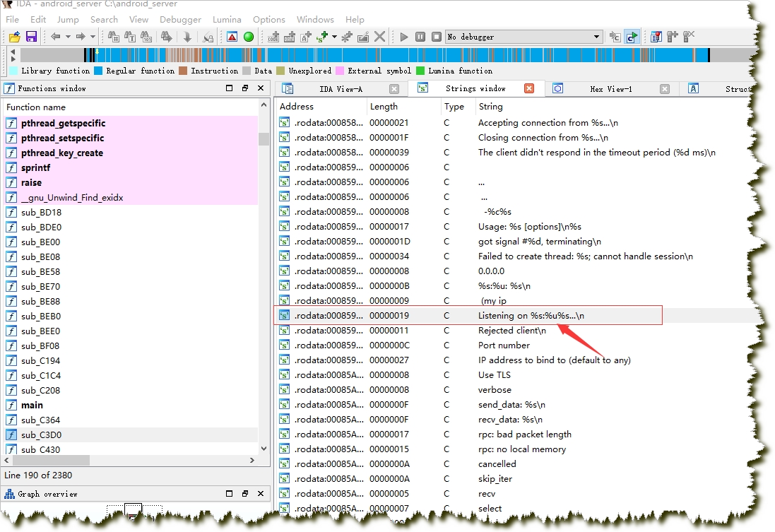
Task: Open the Lumina menu
Action: [x=227, y=19]
